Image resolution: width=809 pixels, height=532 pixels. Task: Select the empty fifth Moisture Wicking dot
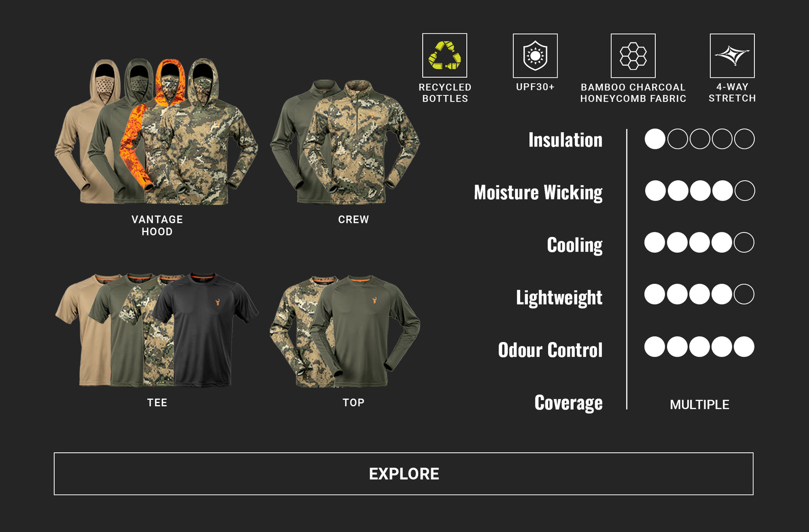click(x=744, y=190)
